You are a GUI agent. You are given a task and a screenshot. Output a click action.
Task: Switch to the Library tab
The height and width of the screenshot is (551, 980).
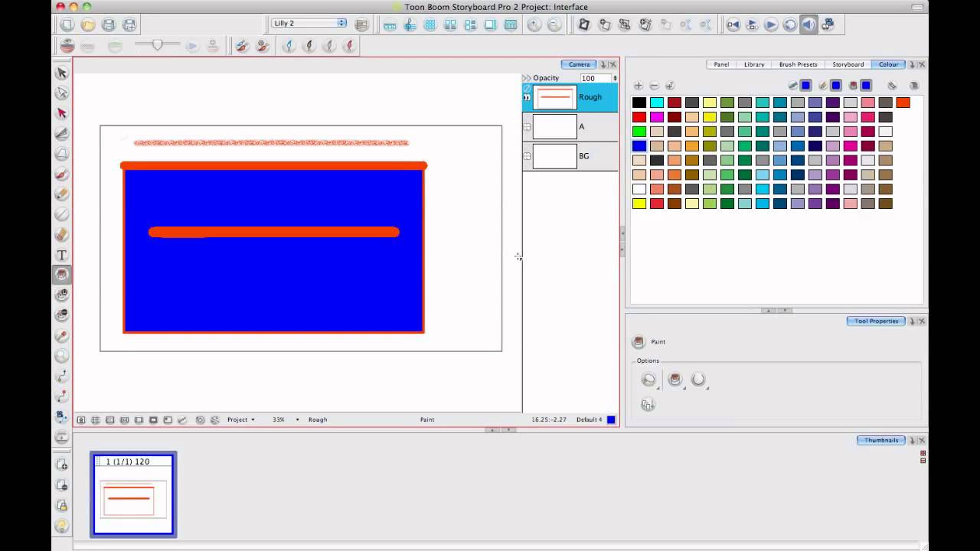[x=754, y=64]
